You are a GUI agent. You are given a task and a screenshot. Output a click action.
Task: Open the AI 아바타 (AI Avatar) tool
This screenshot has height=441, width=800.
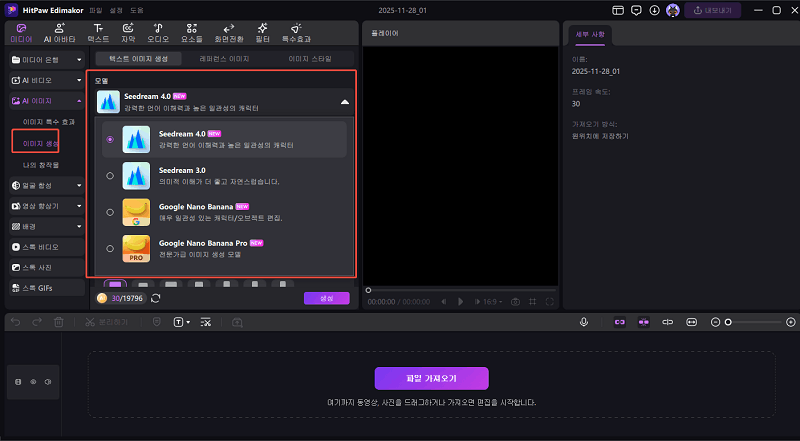(60, 33)
